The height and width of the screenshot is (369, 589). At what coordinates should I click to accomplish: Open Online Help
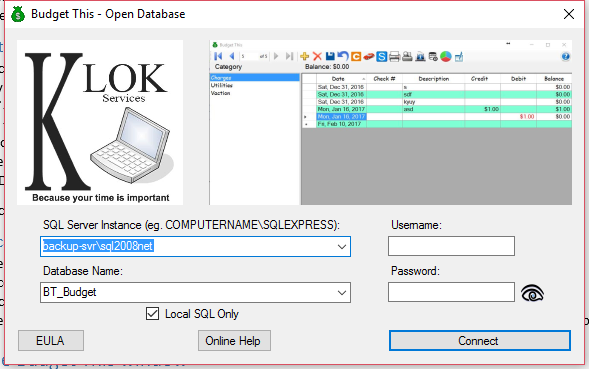pos(234,341)
